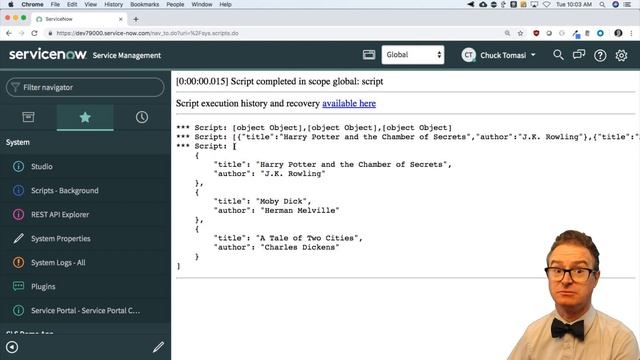
Task: Follow the "available here" link
Action: tap(349, 104)
